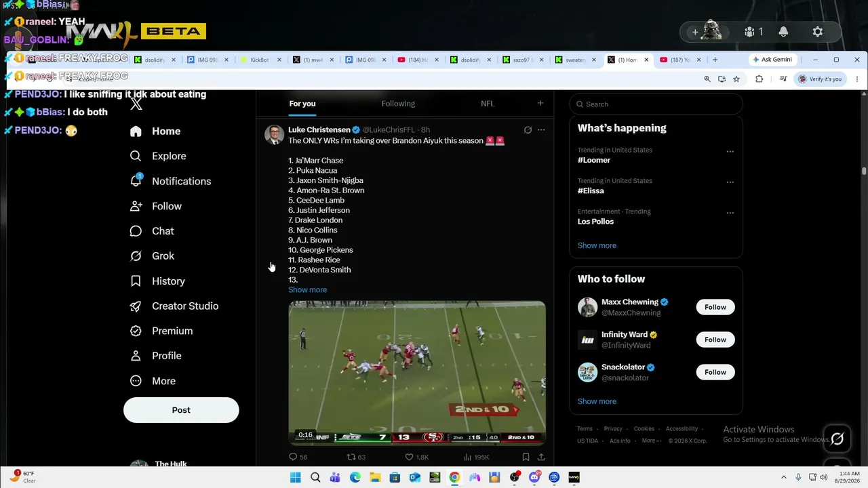Open the Windows Start menu
Viewport: 868px width, 488px height.
tap(295, 477)
